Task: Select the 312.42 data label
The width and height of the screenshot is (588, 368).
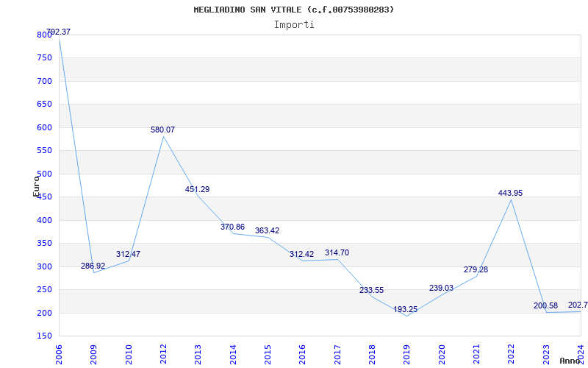Action: click(301, 254)
